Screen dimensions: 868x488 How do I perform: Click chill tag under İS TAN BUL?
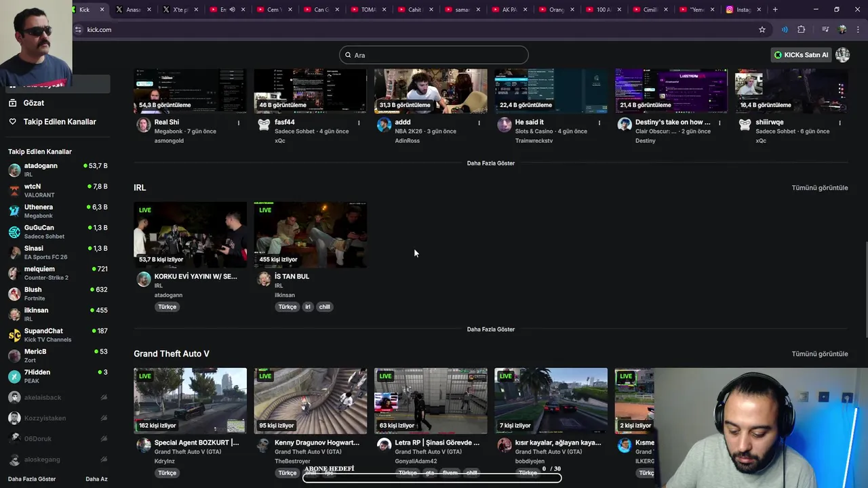click(x=325, y=307)
